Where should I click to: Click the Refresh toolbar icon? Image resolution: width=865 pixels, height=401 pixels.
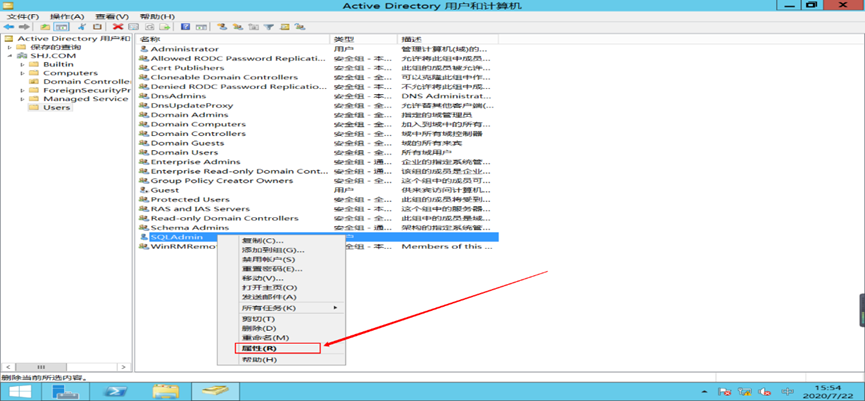[x=149, y=26]
